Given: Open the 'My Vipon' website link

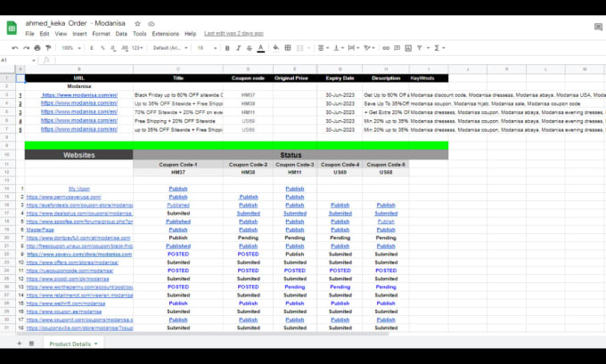Looking at the screenshot, I should (79, 189).
